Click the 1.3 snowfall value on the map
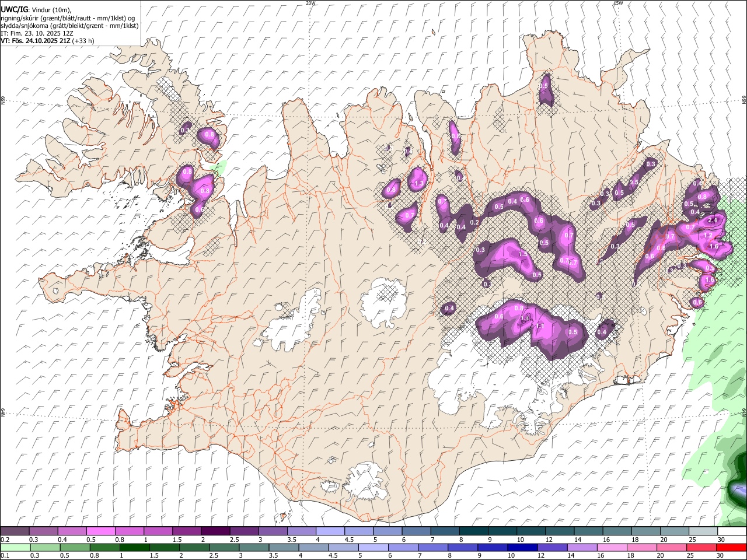The width and height of the screenshot is (747, 560). [418, 183]
